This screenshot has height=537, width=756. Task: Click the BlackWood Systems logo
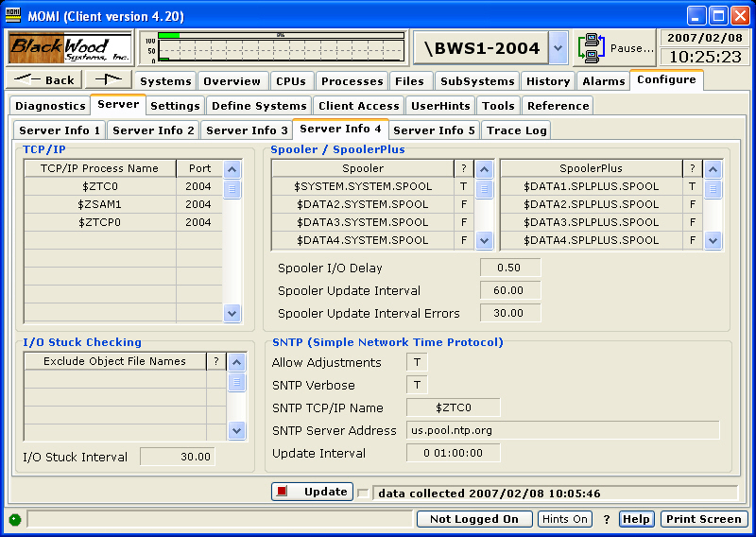point(70,48)
